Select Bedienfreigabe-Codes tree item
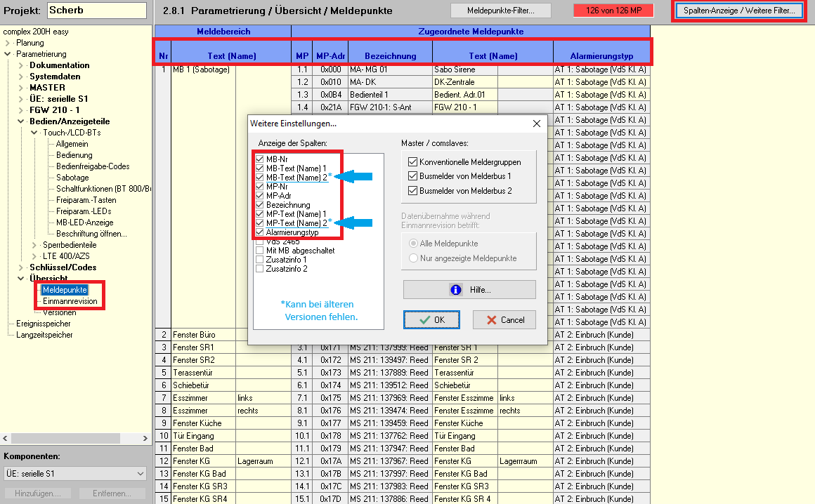This screenshot has height=504, width=815. tap(93, 166)
